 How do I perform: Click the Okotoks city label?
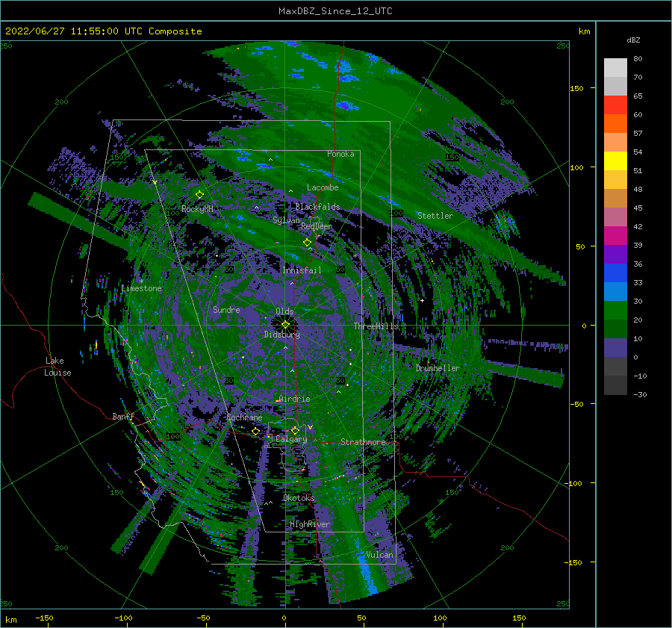click(299, 497)
